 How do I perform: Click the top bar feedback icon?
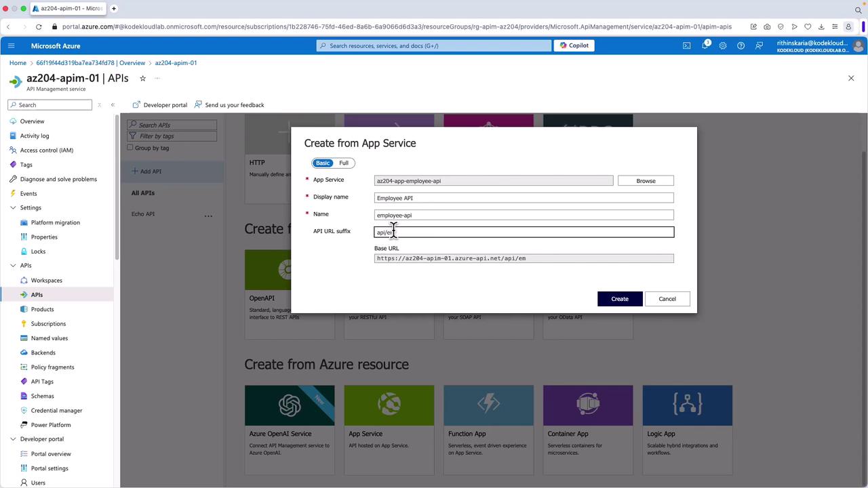(759, 45)
